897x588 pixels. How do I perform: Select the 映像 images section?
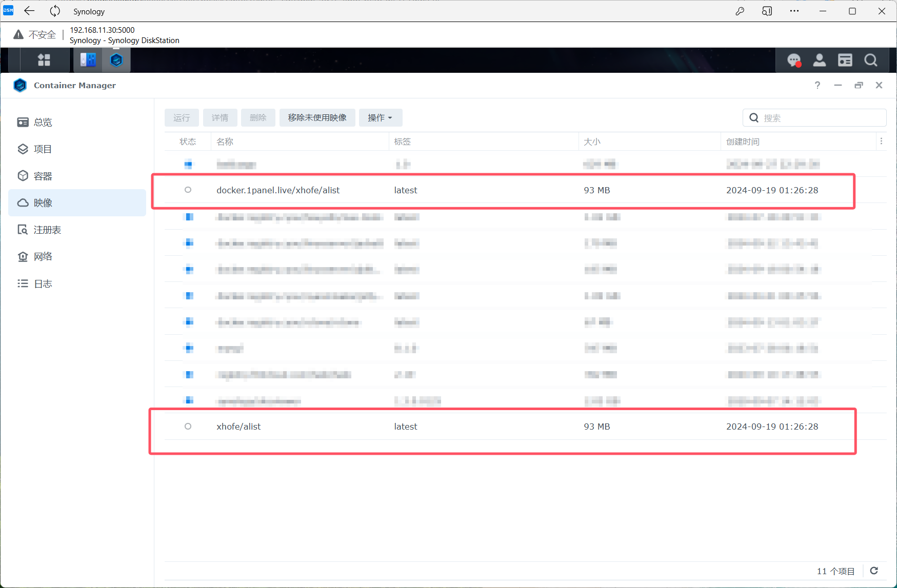click(77, 203)
